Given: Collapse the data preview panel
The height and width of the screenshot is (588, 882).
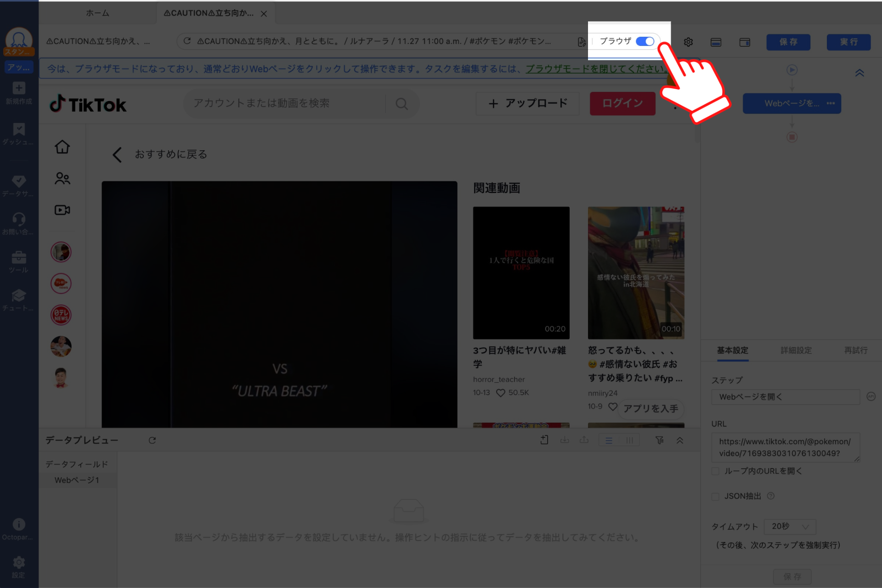Looking at the screenshot, I should (680, 440).
